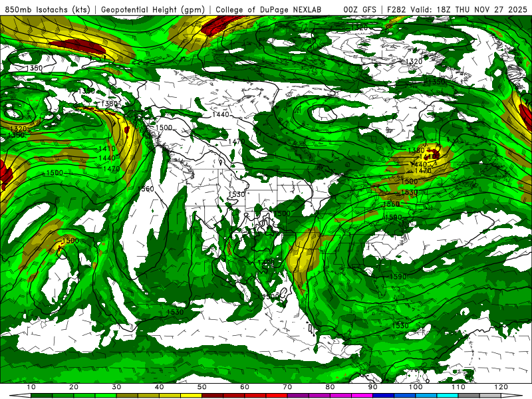Click the darkest green legend swatch beneath 10
Screen dimensions: 532x399
coord(41,396)
